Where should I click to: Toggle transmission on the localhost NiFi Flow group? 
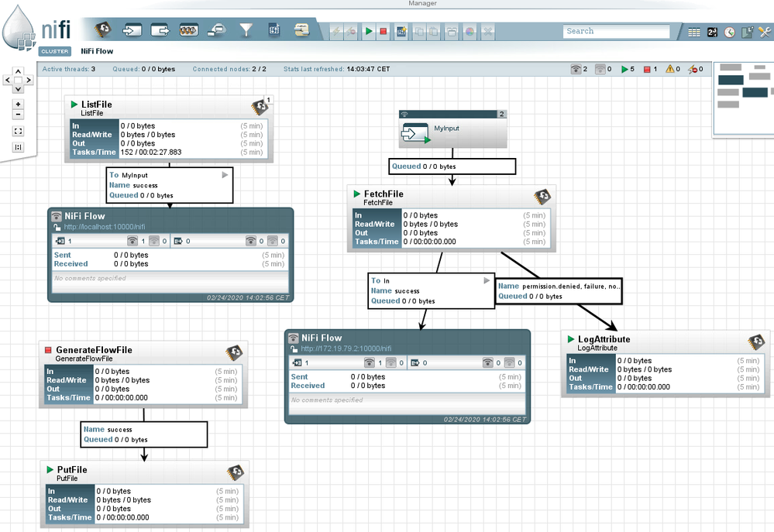tap(57, 216)
